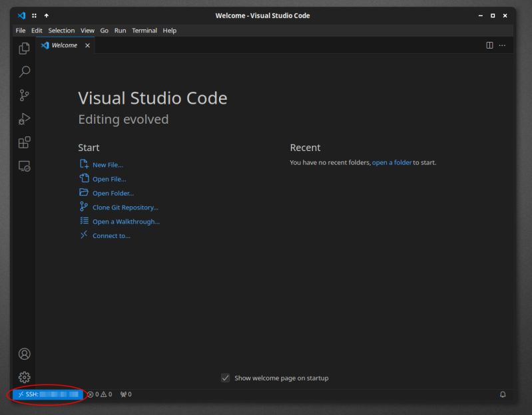Open the Manage gear icon
Viewport: 532px width, 415px height.
25,377
